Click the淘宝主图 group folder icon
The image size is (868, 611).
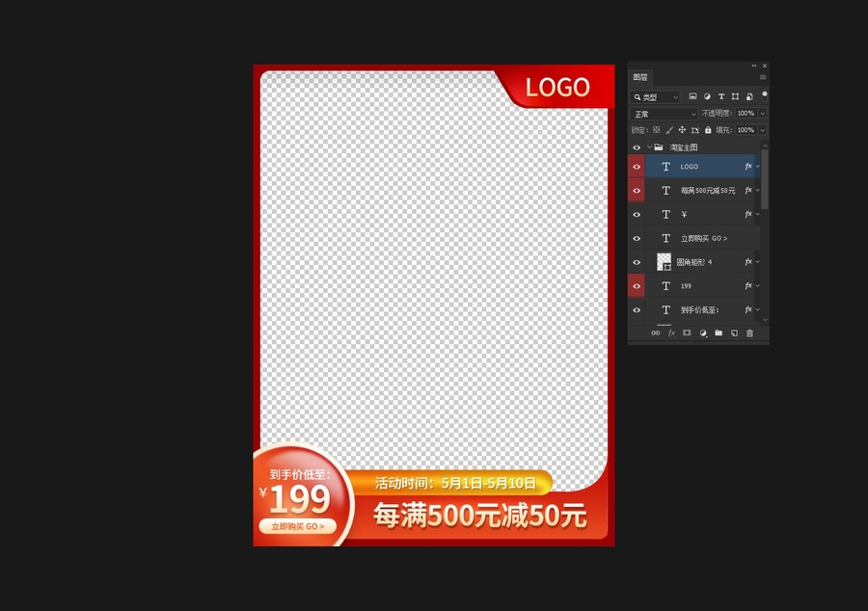[659, 147]
